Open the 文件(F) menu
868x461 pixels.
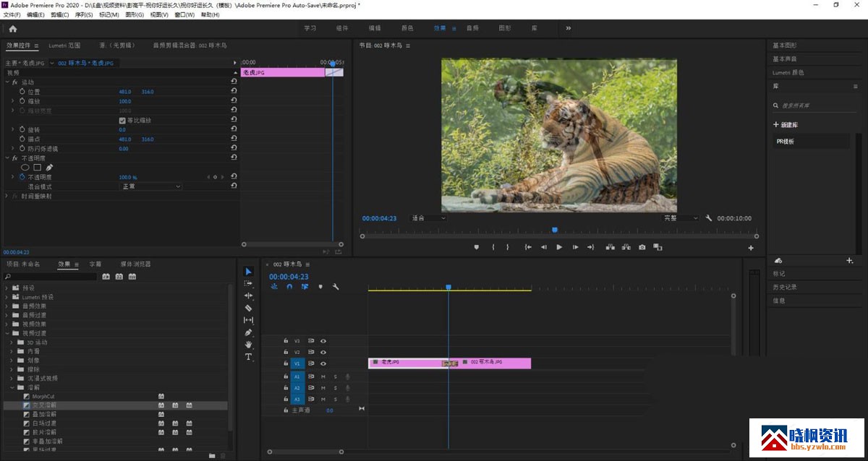click(x=12, y=14)
